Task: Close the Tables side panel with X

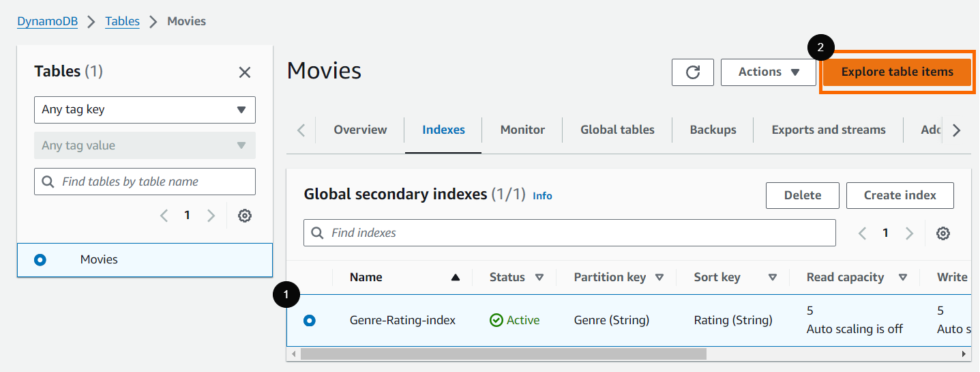Action: 245,72
